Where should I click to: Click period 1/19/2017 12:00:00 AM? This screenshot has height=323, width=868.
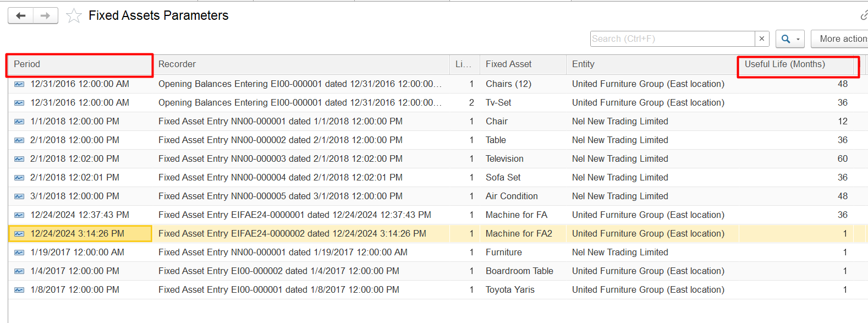(x=78, y=253)
